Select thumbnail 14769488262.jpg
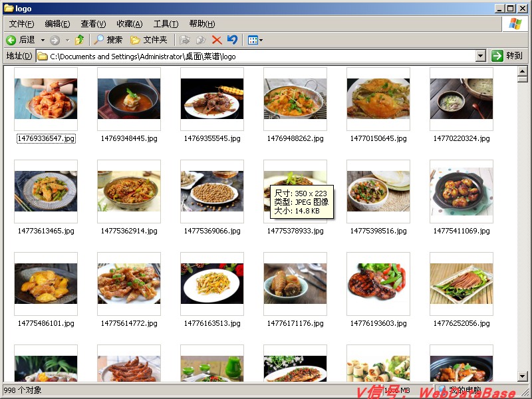 [295, 98]
